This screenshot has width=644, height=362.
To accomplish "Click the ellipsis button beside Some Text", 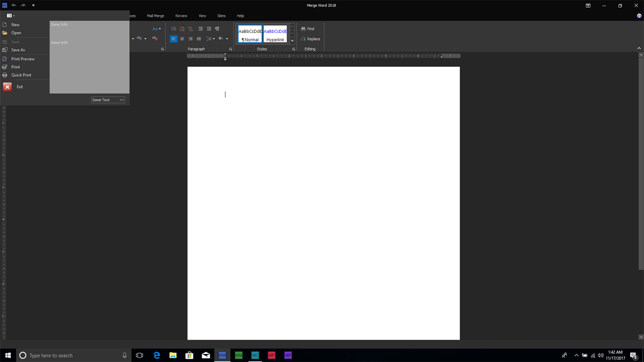I will pos(122,100).
